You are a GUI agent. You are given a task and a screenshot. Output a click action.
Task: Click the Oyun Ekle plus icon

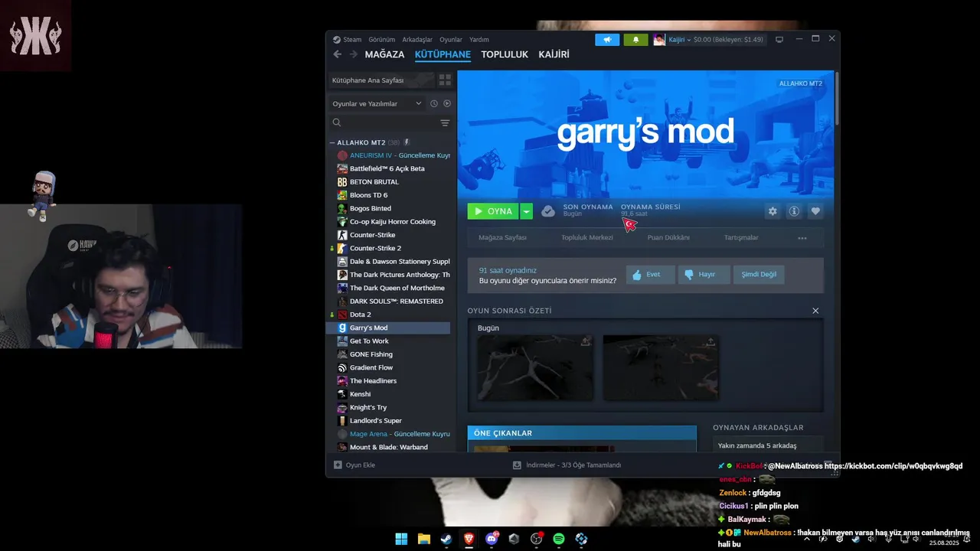[338, 465]
